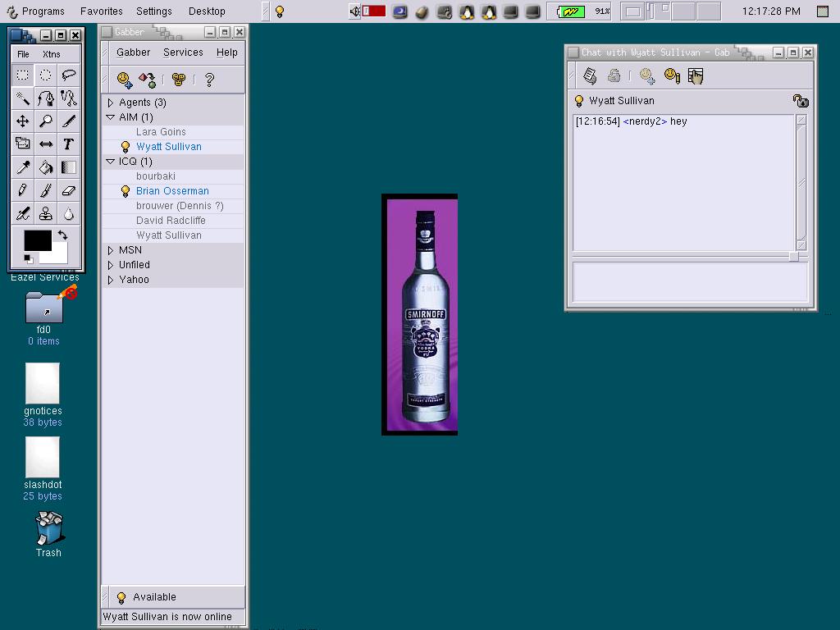This screenshot has height=630, width=840.
Task: Select the Text tool
Action: tap(69, 144)
